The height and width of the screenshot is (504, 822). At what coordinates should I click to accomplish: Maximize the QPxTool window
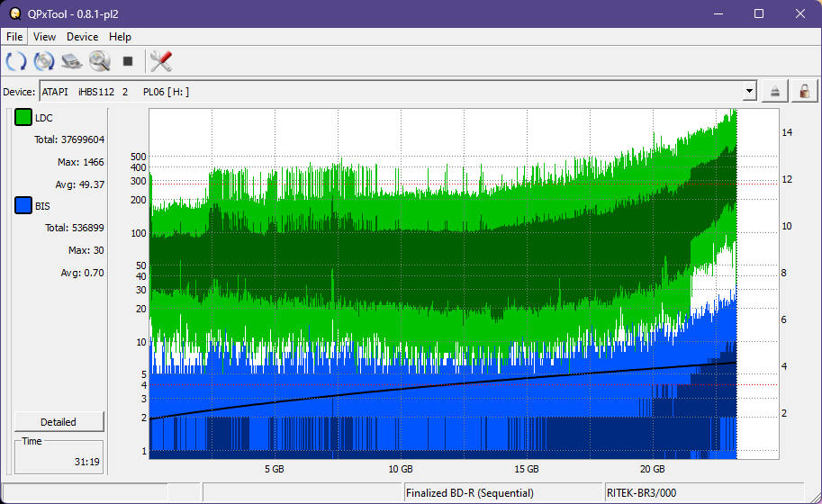pyautogui.click(x=759, y=13)
